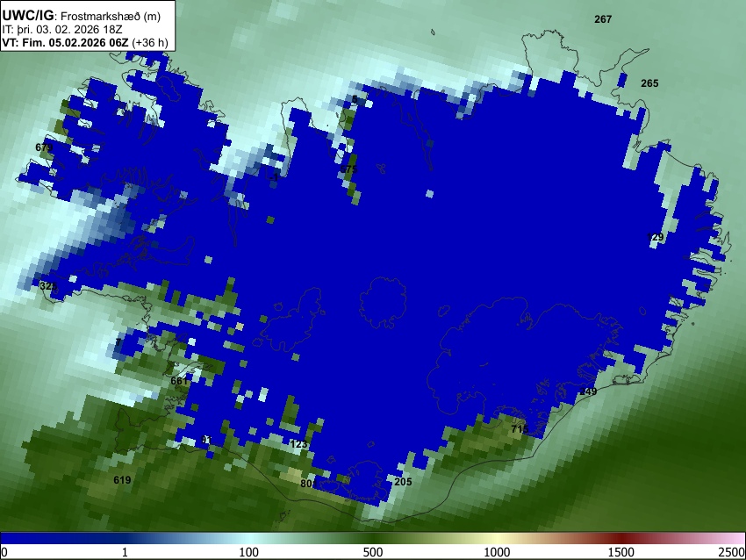Click the initial time line "IT: þri. 03. 02. 2026 18Z"

[x=61, y=30]
